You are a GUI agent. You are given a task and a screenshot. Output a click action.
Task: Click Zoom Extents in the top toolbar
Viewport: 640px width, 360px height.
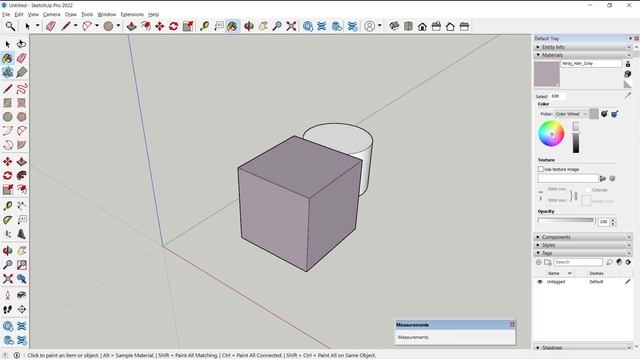[x=291, y=27]
